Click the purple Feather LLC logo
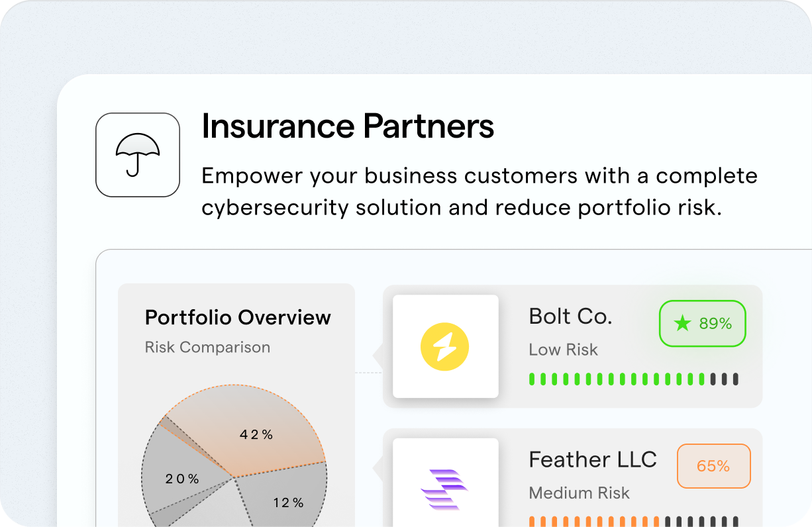The width and height of the screenshot is (812, 527). [x=445, y=489]
